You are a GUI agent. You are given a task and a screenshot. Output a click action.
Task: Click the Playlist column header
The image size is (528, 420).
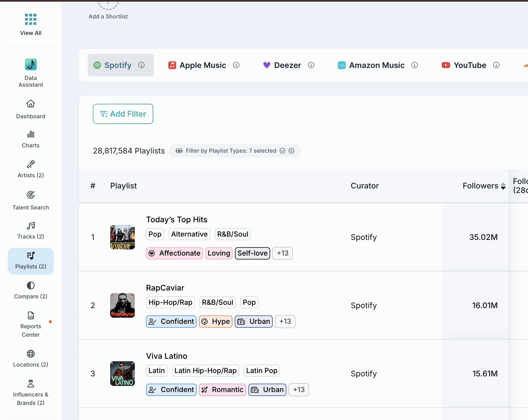[123, 186]
